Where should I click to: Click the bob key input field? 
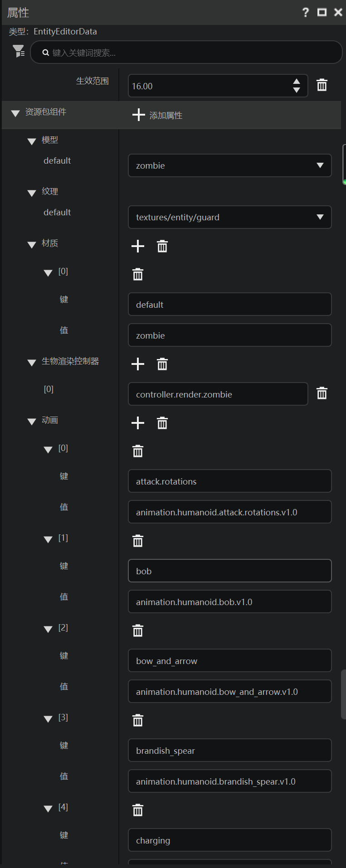[x=230, y=571]
